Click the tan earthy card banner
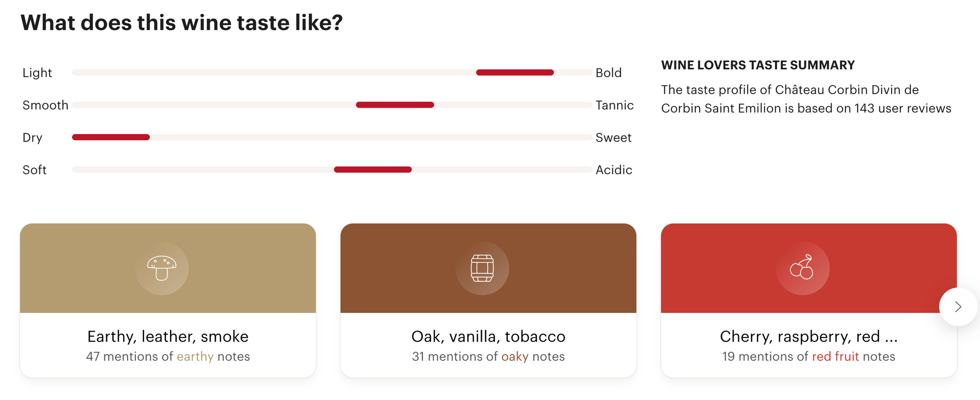Viewport: 980px width, 400px height. [x=168, y=268]
